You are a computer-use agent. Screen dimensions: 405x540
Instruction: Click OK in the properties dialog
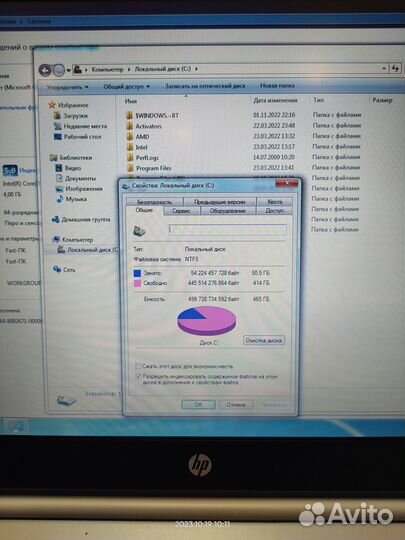[x=198, y=405]
